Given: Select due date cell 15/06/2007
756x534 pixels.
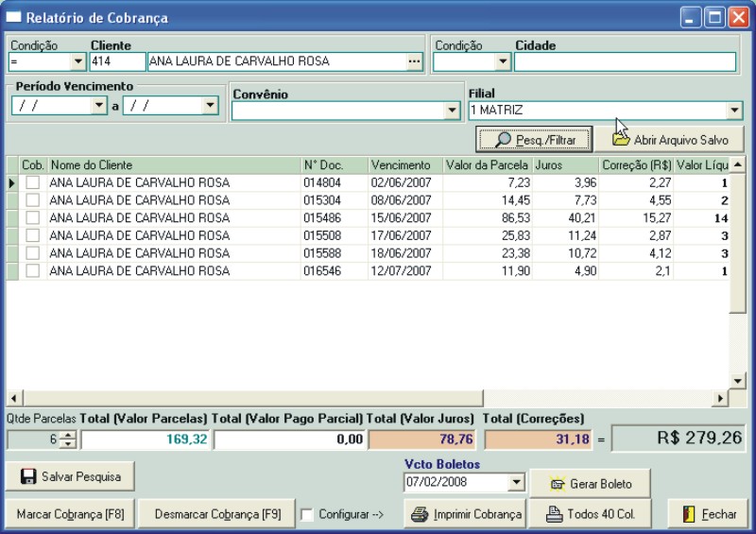Looking at the screenshot, I should (x=405, y=218).
